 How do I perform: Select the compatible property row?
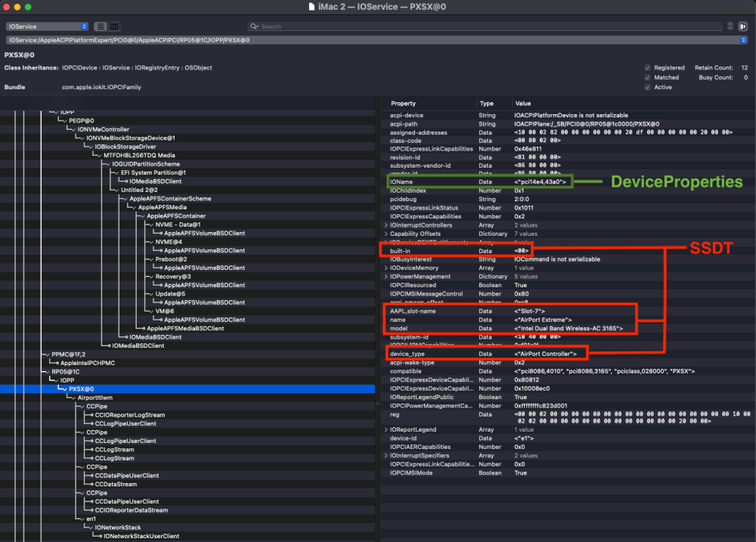(x=569, y=371)
